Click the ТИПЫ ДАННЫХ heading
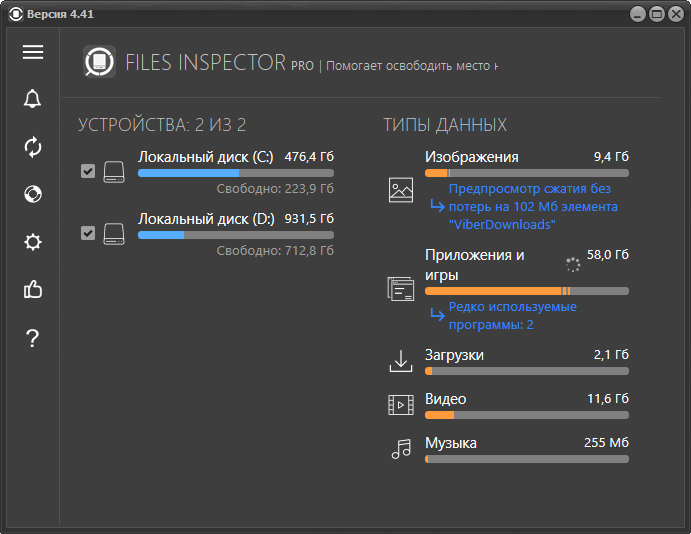Screen dimensions: 691x534 pos(445,125)
